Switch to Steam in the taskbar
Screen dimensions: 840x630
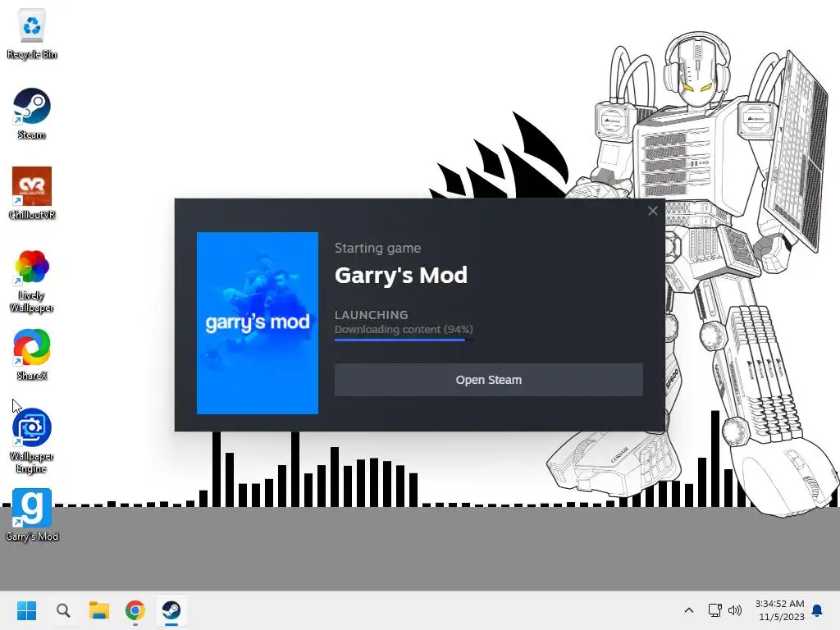point(171,610)
